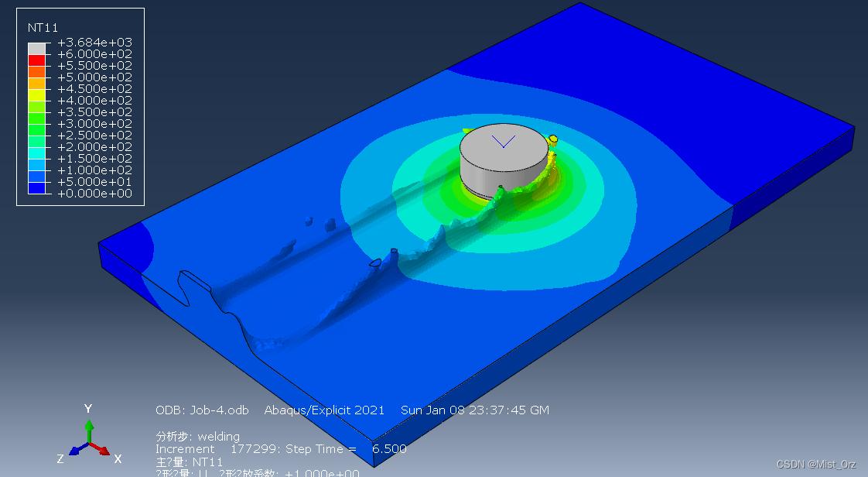Click the red swatch in the NT11 legend
Screen dimensions: 868x477
[37, 60]
